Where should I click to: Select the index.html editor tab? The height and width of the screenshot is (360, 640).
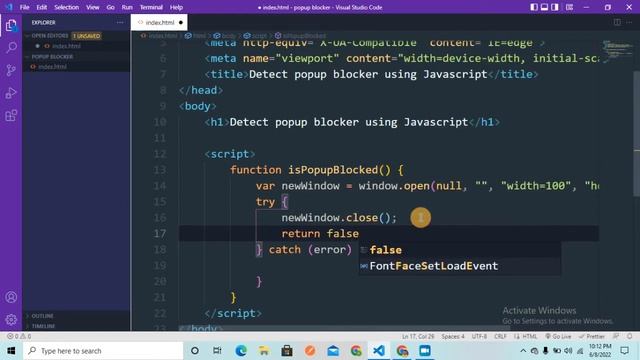pyautogui.click(x=159, y=22)
